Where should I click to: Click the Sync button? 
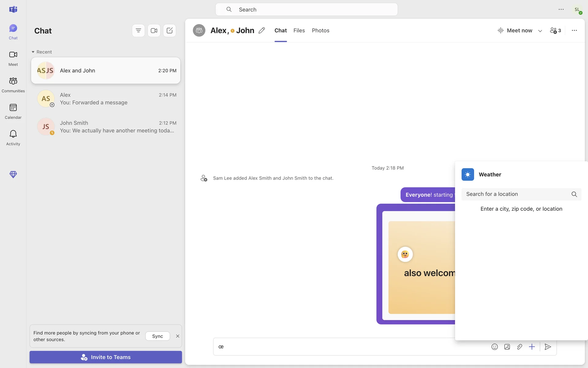tap(157, 336)
